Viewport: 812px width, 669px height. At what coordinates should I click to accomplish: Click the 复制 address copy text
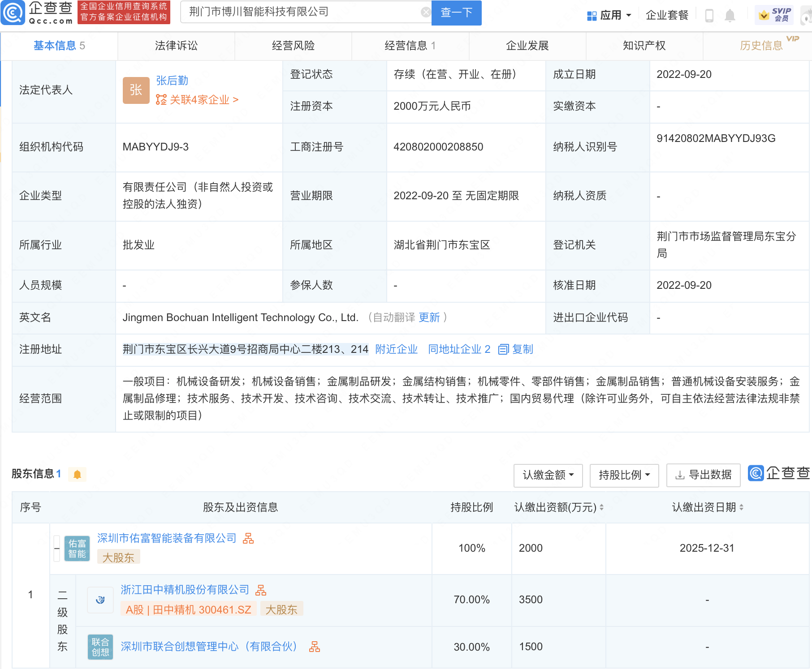523,349
